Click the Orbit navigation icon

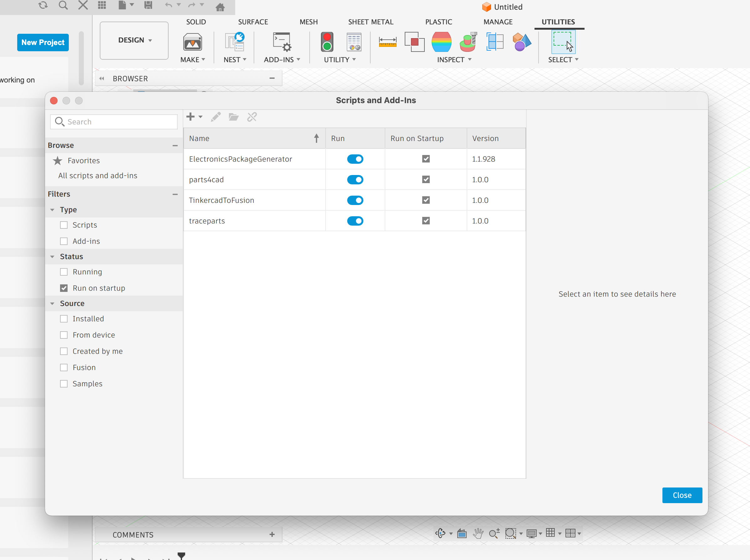point(440,533)
